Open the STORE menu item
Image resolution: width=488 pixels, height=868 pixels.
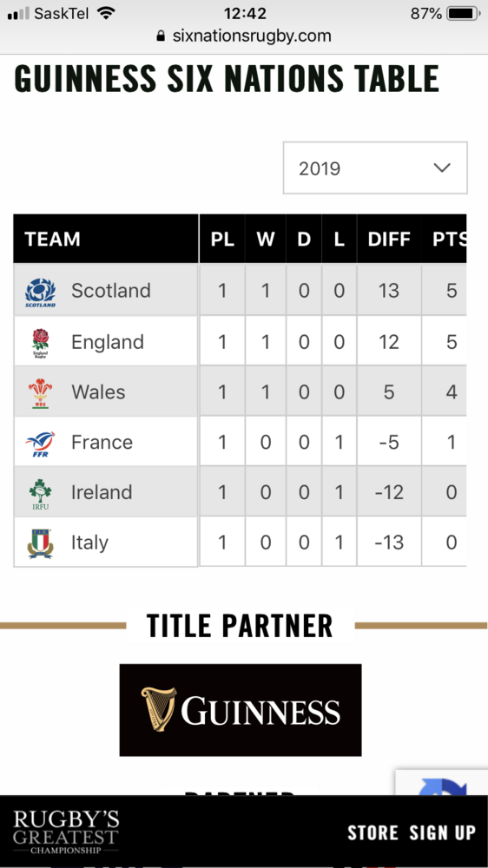(373, 832)
